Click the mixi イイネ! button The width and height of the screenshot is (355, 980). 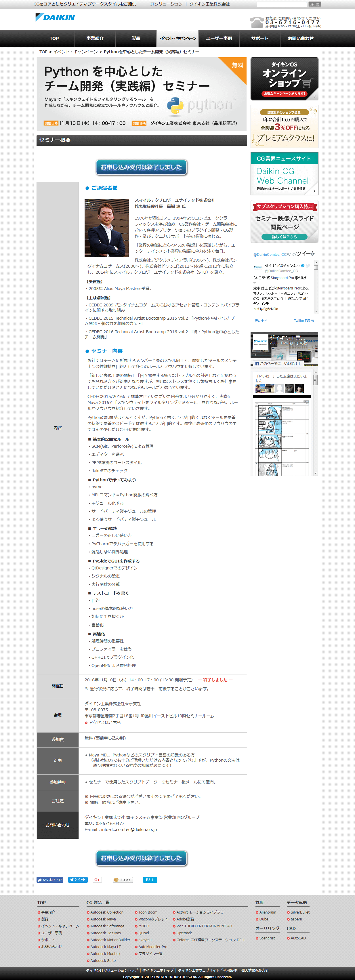(x=123, y=880)
